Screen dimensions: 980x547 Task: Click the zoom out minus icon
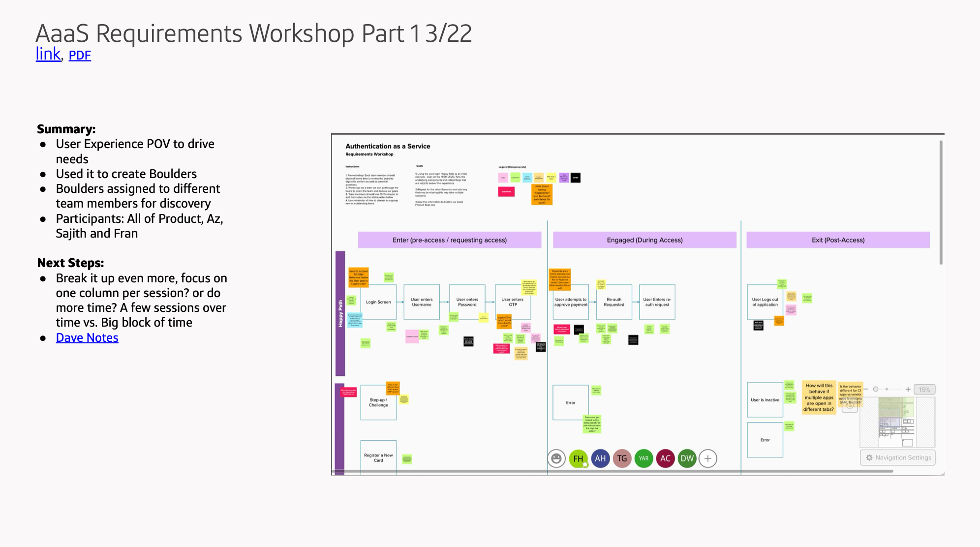(x=866, y=389)
